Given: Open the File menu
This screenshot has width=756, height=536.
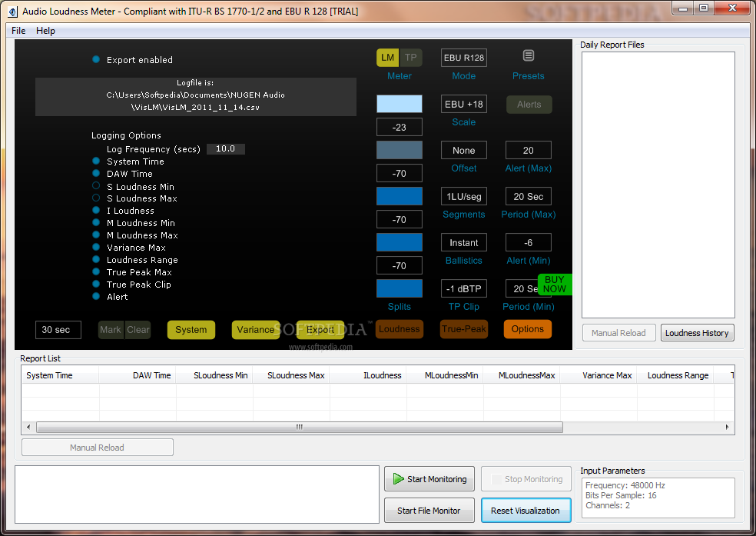Looking at the screenshot, I should (18, 31).
